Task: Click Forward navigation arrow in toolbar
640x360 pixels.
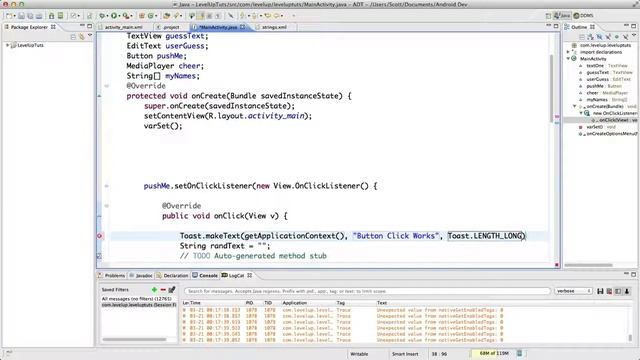Action: coord(277,16)
